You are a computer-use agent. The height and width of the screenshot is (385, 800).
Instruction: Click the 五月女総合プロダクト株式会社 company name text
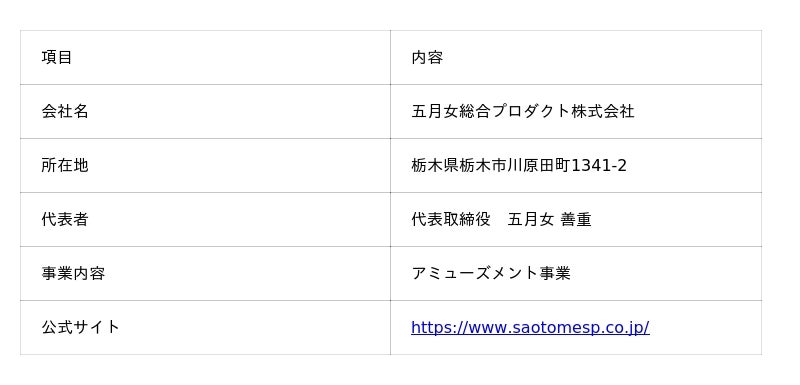coord(522,111)
